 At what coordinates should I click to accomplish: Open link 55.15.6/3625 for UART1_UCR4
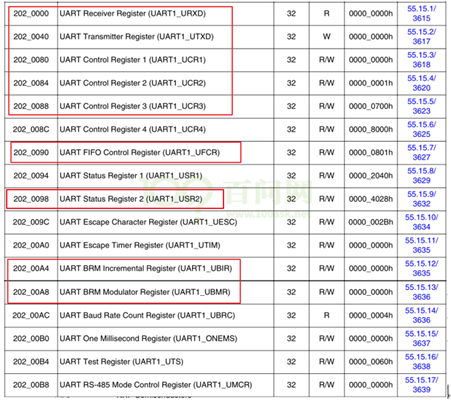pyautogui.click(x=421, y=129)
